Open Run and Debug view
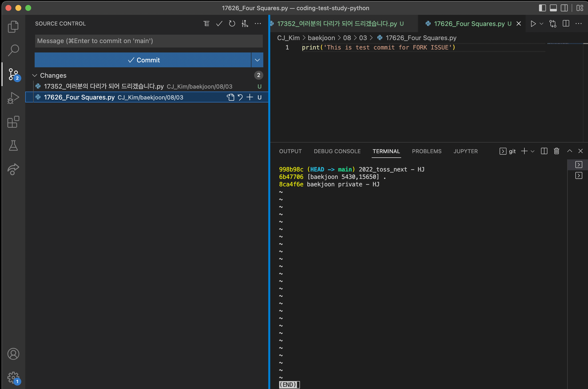The height and width of the screenshot is (389, 588). pos(13,98)
